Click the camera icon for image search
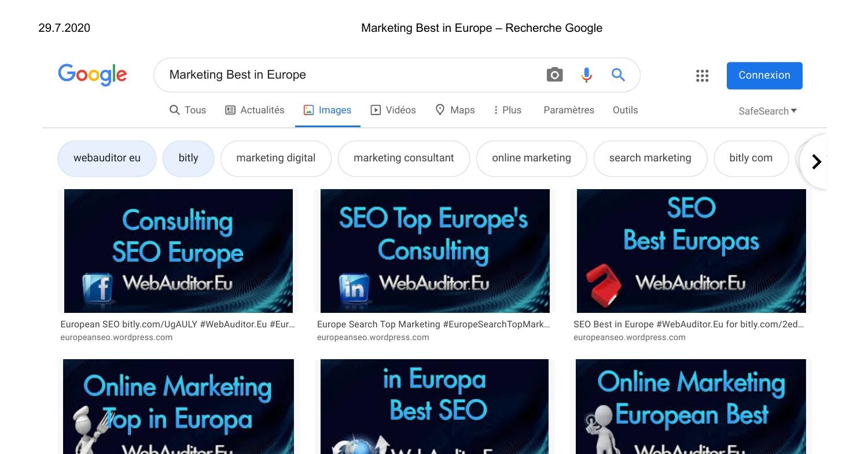 coord(554,75)
